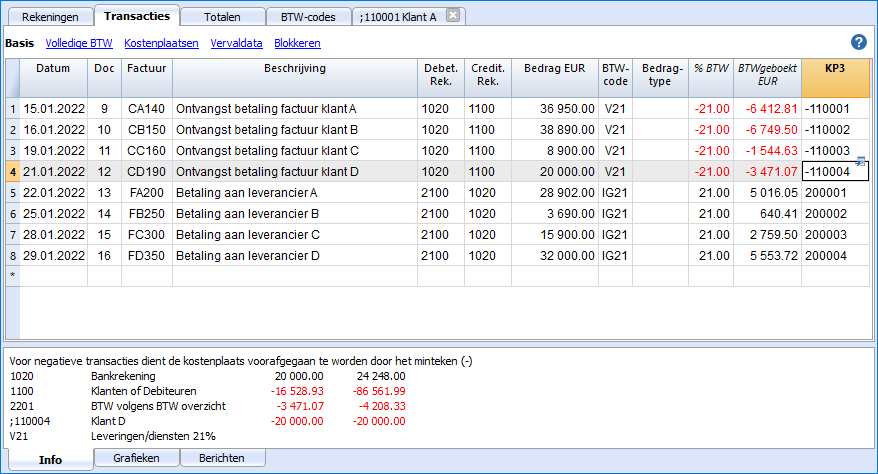The height and width of the screenshot is (474, 878).
Task: Switch to the ;110001 Klant A tab
Action: 399,17
